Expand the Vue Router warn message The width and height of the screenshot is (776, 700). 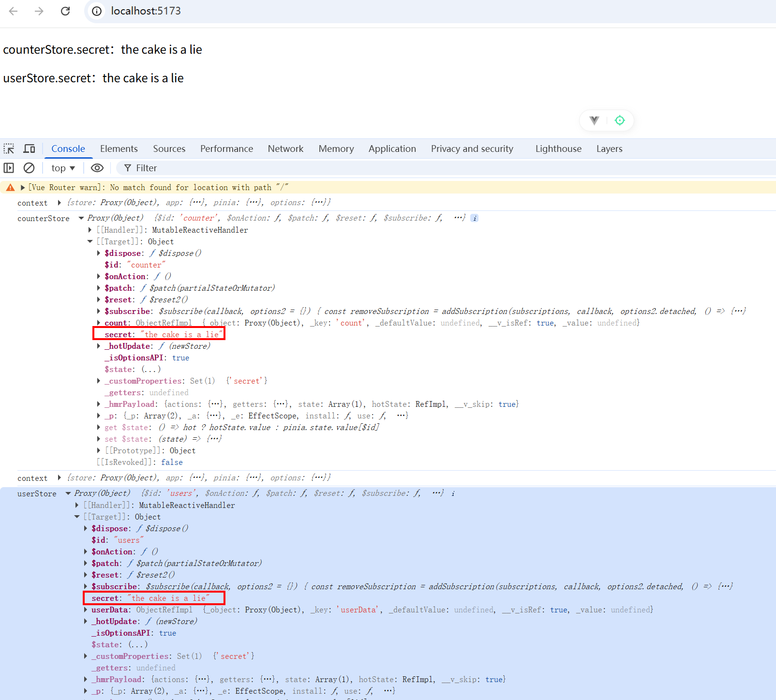(23, 187)
